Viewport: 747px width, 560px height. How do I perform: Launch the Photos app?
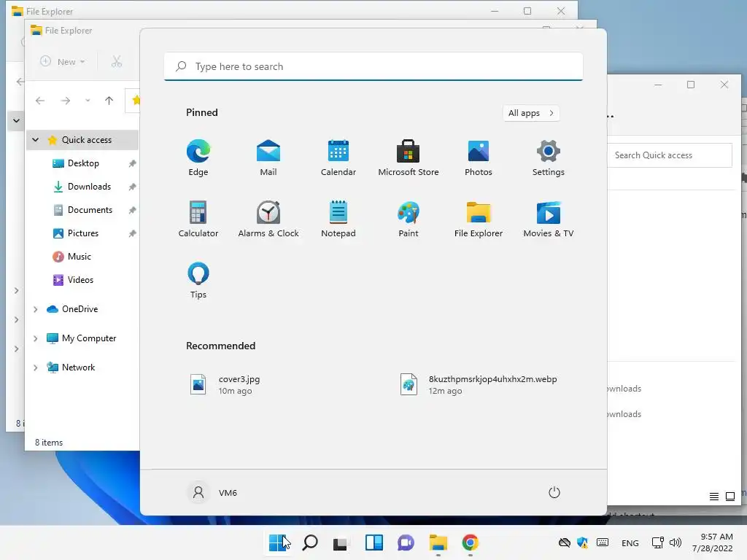(x=479, y=158)
